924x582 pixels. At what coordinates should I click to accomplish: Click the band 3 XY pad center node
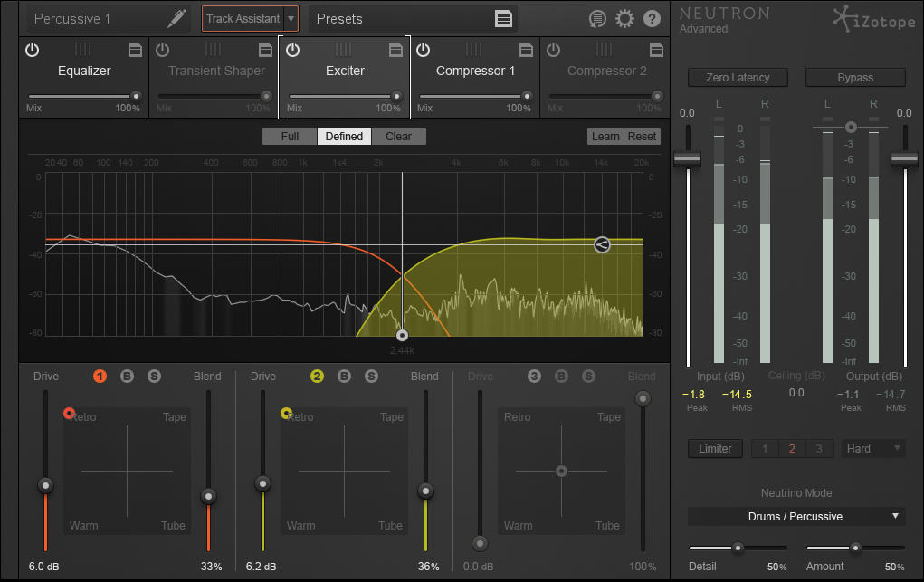pos(562,472)
